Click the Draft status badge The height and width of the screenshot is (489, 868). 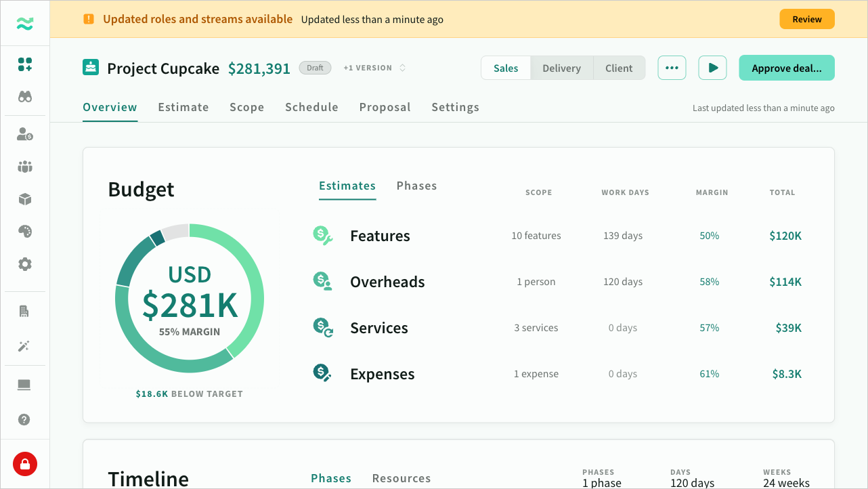[315, 68]
